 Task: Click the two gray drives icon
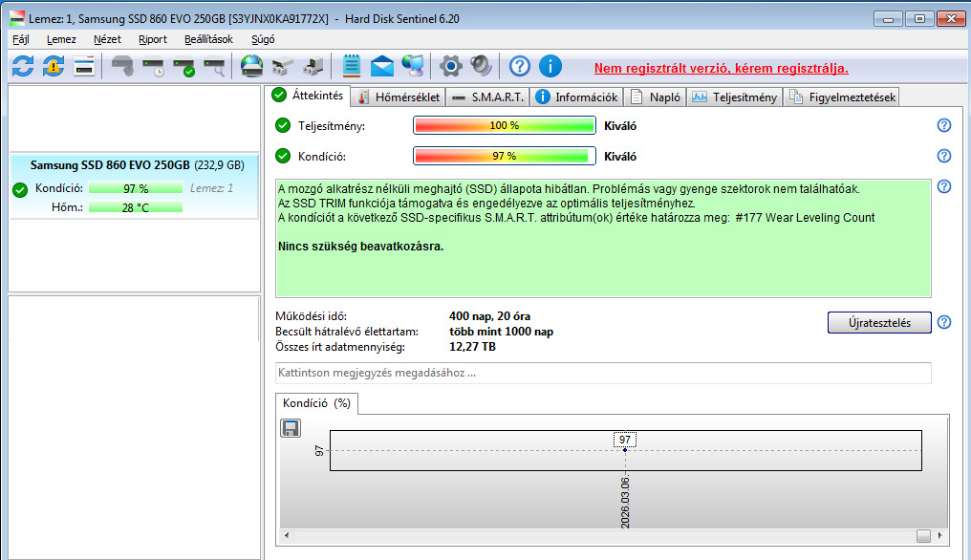point(282,66)
